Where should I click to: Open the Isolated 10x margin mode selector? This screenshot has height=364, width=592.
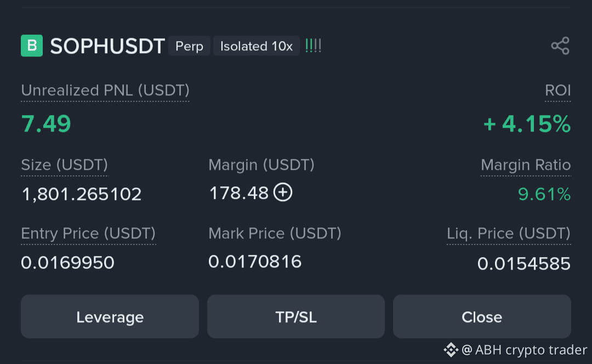click(256, 46)
